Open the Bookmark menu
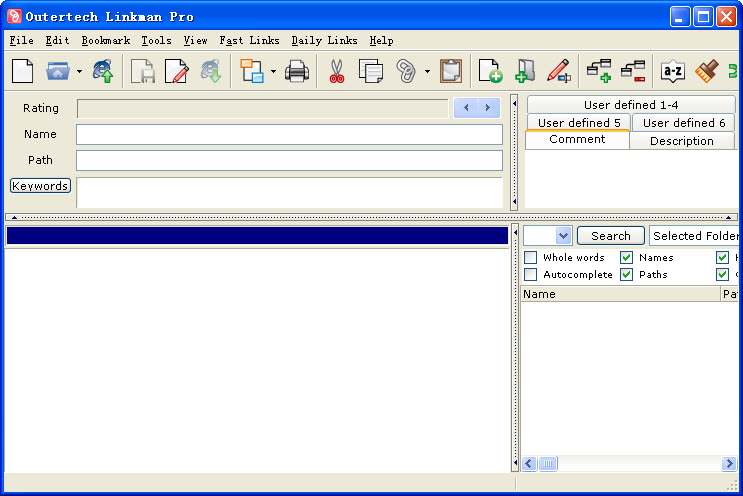 pos(106,41)
